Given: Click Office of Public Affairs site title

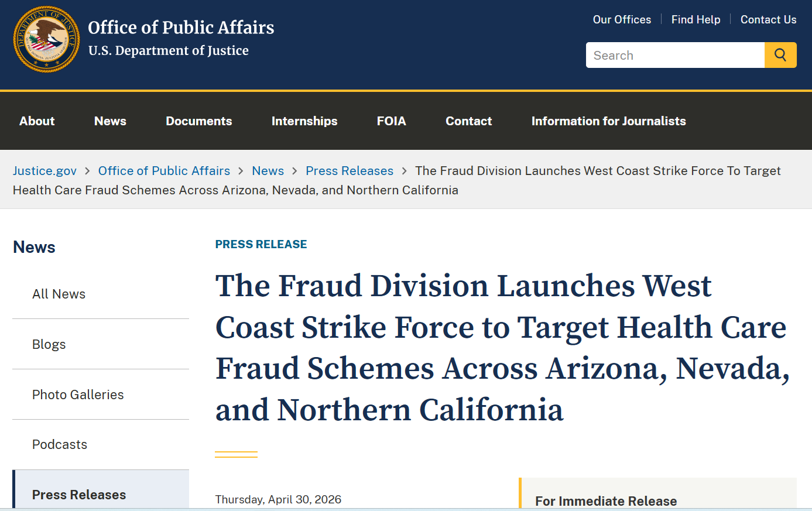Looking at the screenshot, I should (181, 28).
